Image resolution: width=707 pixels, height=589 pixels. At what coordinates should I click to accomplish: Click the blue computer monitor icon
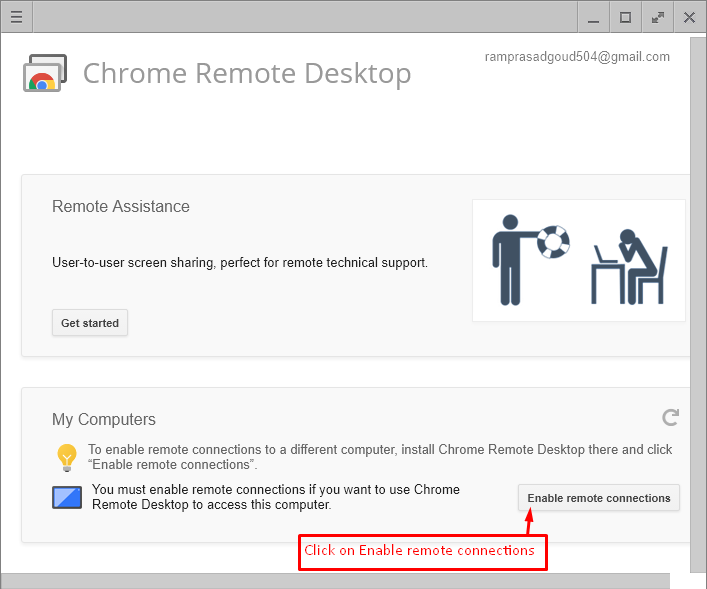click(67, 497)
